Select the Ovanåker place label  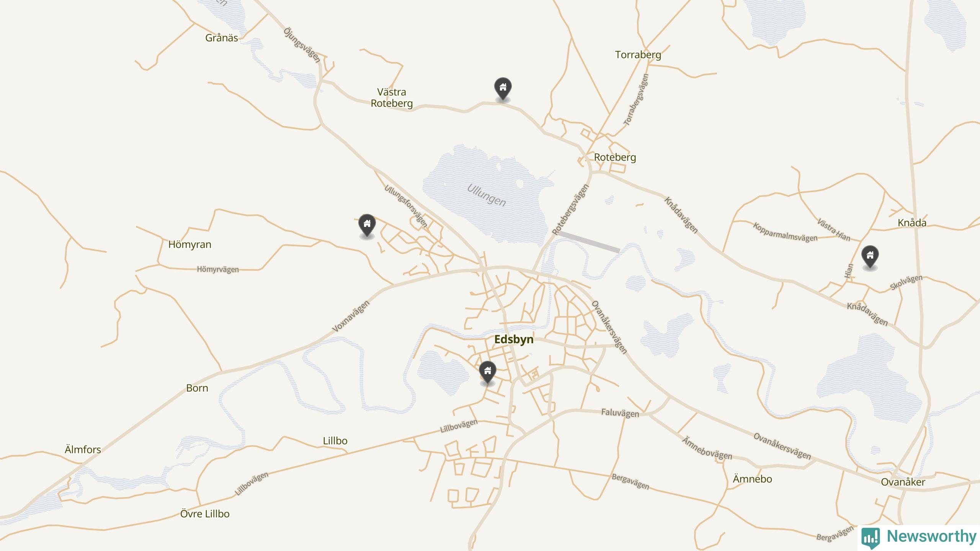(903, 482)
